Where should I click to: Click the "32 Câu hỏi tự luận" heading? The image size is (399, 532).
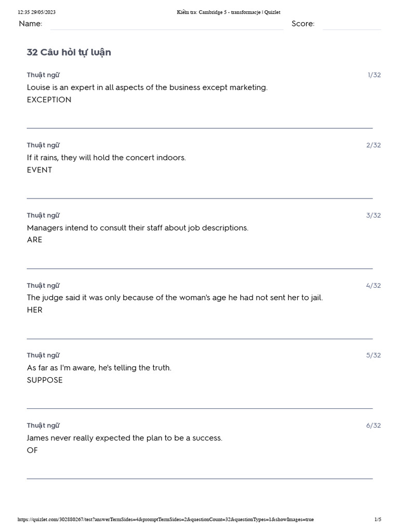69,52
